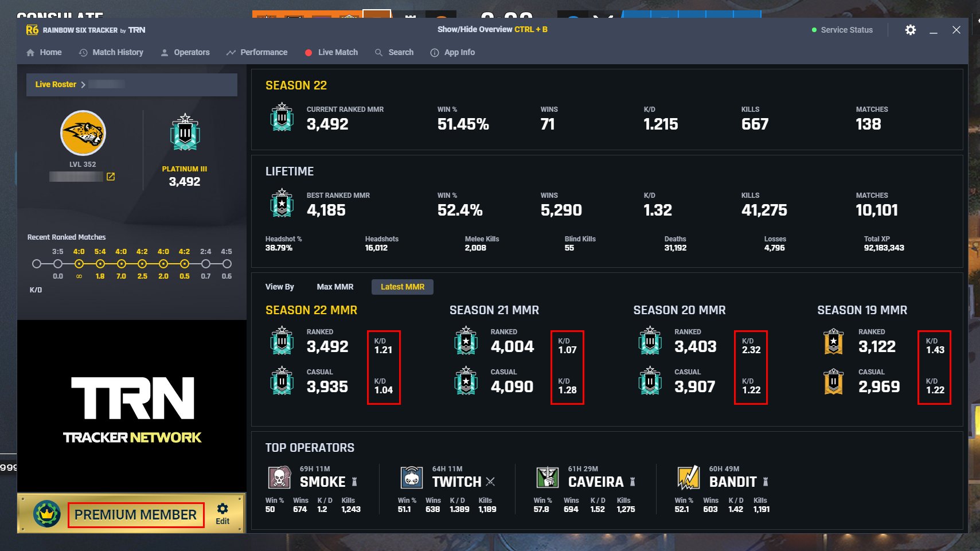Switch to the Performance tab
Viewport: 980px width, 551px height.
click(x=257, y=52)
